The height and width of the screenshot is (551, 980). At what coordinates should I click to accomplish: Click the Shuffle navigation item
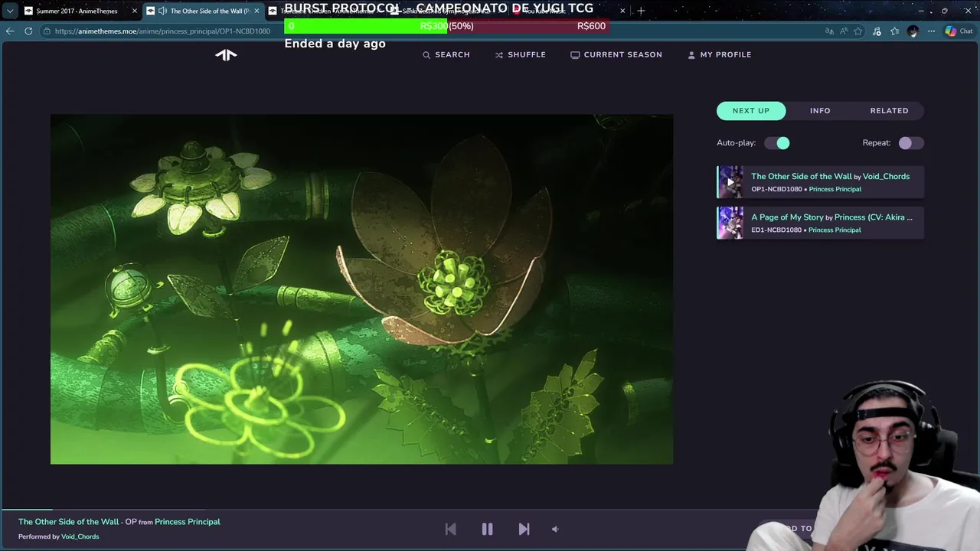[521, 54]
